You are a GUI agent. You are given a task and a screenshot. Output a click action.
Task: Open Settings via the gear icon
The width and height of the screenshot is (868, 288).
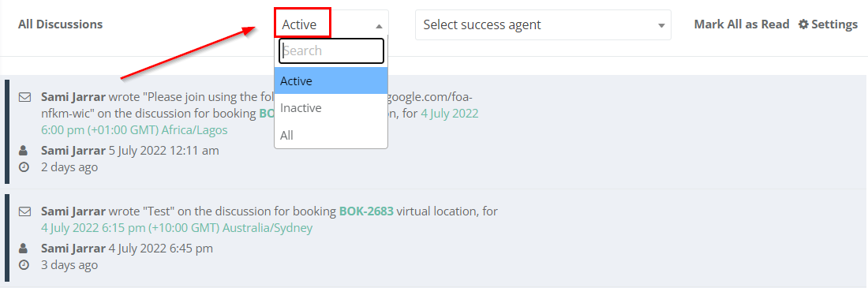[803, 24]
